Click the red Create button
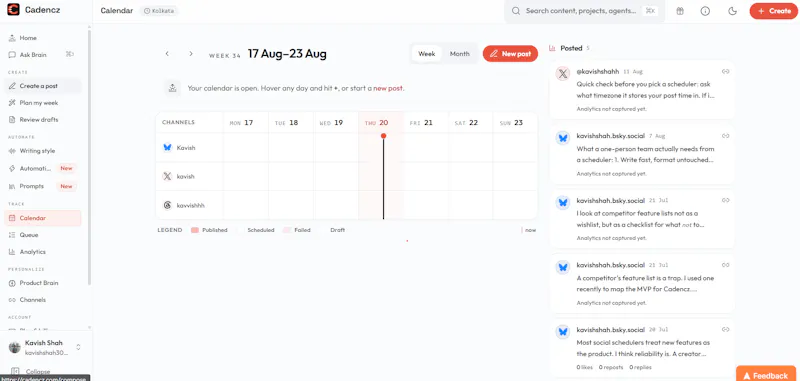800x381 pixels. pyautogui.click(x=773, y=11)
